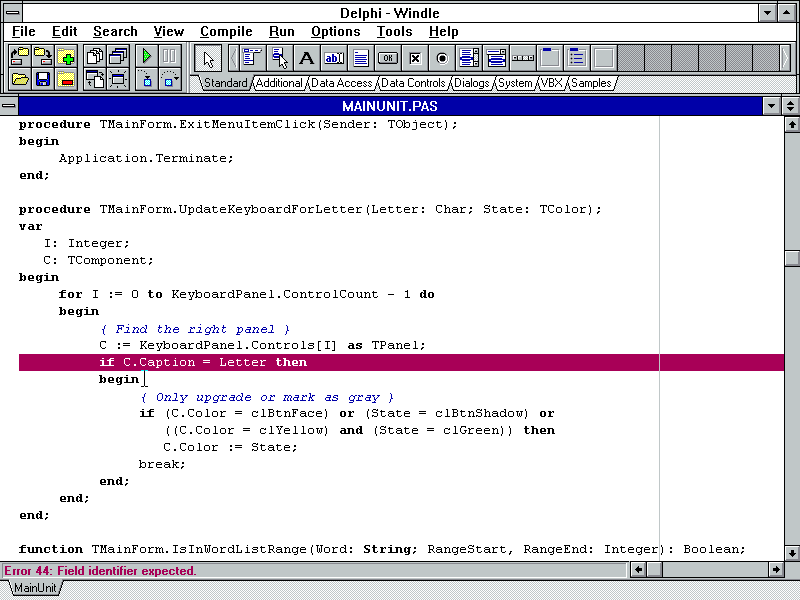Switch to the Data Access palette tab

341,83
